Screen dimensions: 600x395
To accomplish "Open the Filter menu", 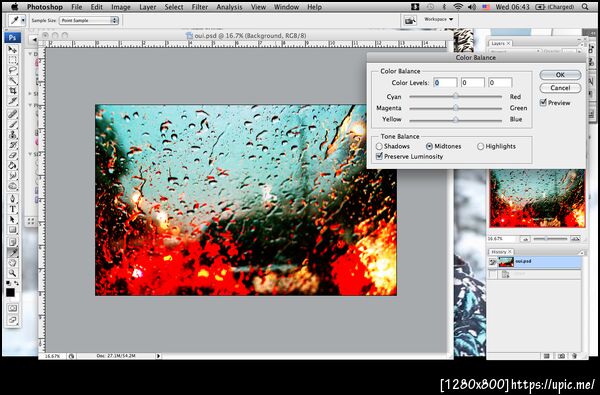I will tap(200, 7).
